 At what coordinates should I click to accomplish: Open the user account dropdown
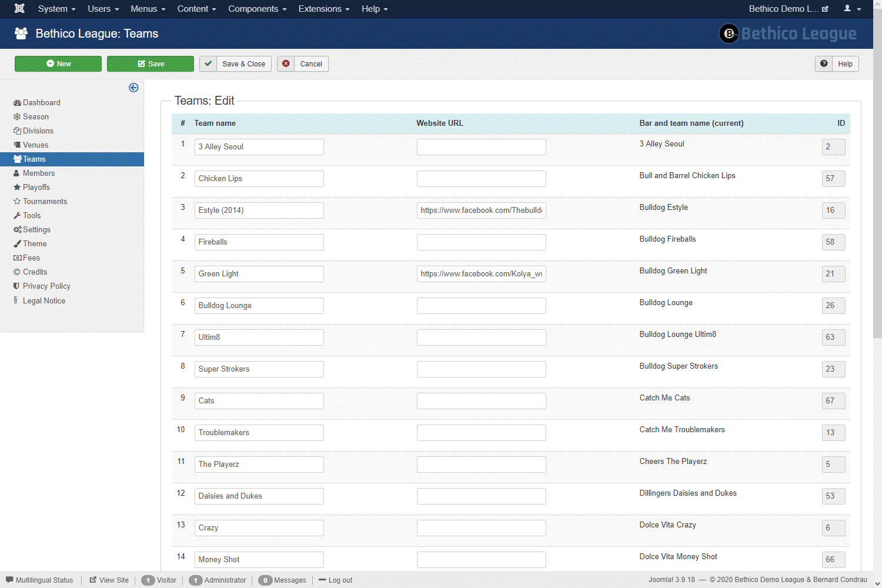(851, 9)
